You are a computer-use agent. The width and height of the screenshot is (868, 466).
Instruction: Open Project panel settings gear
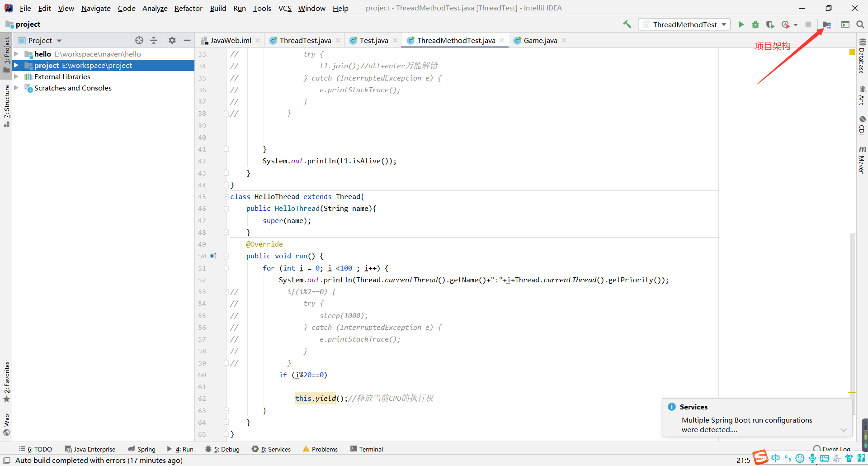[x=172, y=40]
